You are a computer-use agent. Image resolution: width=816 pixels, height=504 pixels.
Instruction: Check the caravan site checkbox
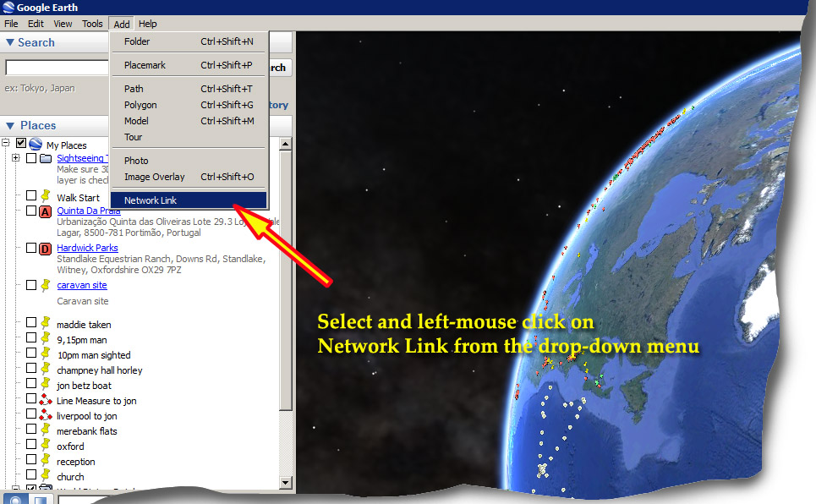(x=31, y=285)
